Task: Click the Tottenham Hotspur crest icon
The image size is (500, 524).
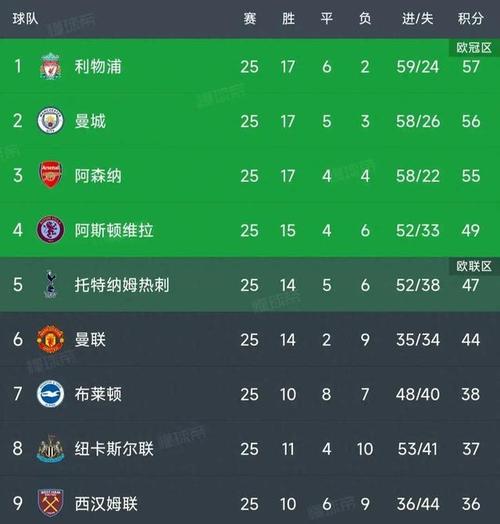Action: coord(50,284)
